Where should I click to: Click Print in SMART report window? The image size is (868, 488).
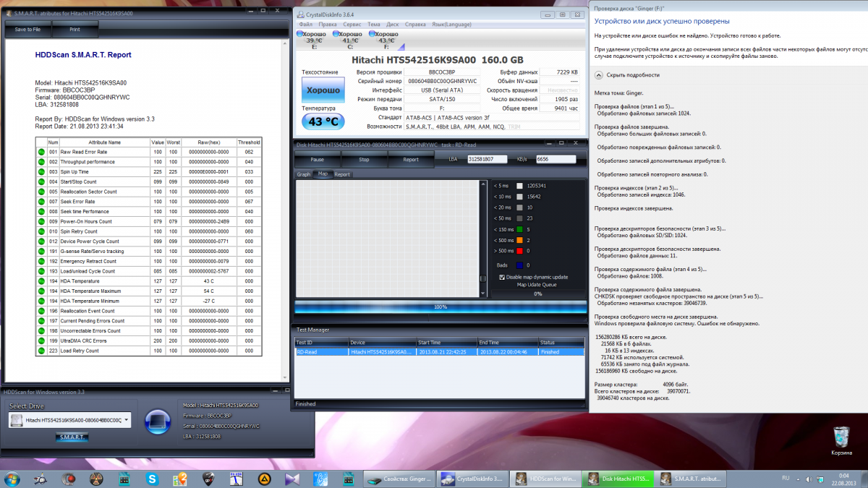coord(75,30)
